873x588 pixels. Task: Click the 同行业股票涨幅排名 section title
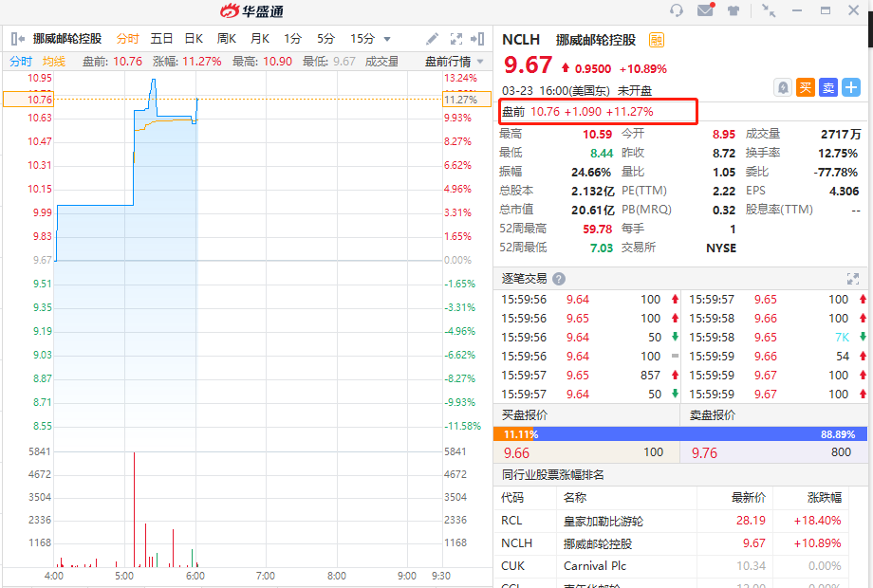click(553, 474)
